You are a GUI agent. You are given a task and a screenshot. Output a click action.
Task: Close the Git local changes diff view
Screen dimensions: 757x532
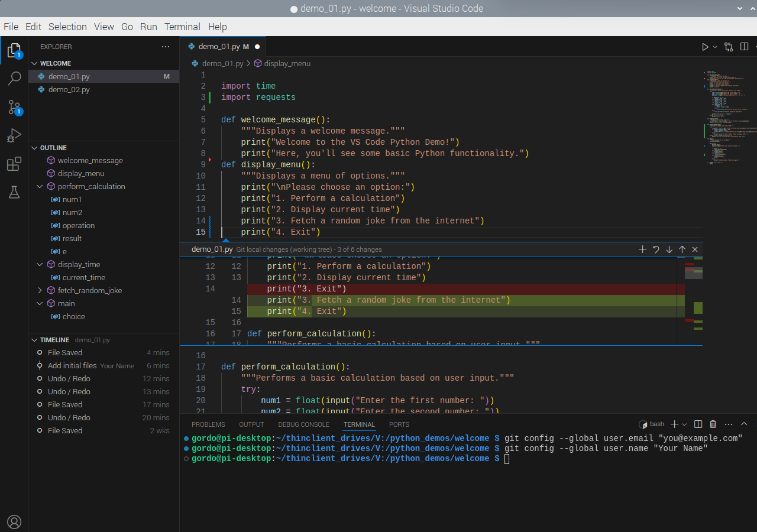pos(695,249)
